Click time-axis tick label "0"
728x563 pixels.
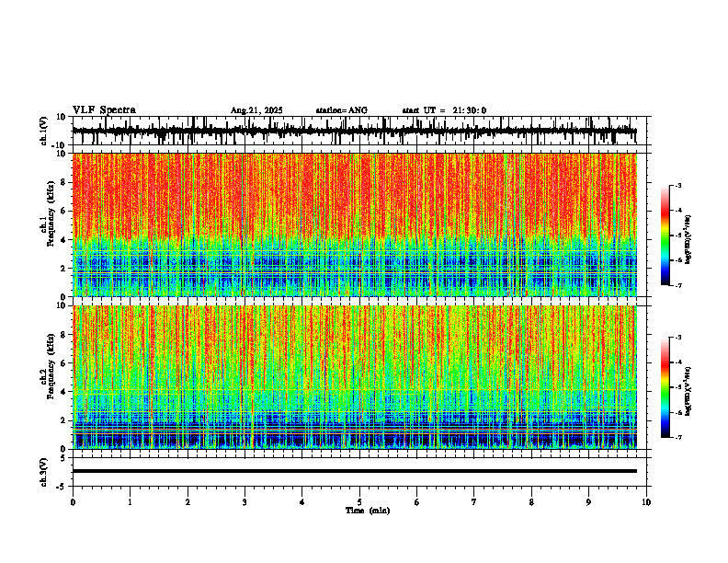click(73, 502)
